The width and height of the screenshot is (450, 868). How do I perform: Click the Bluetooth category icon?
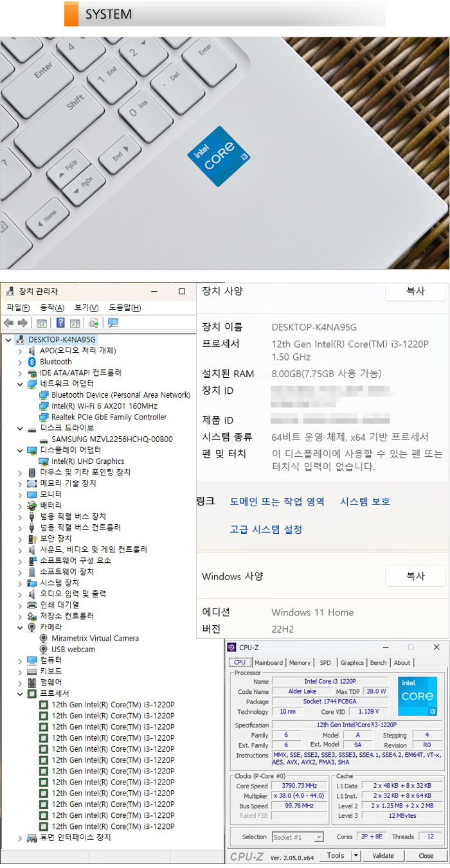pyautogui.click(x=32, y=362)
